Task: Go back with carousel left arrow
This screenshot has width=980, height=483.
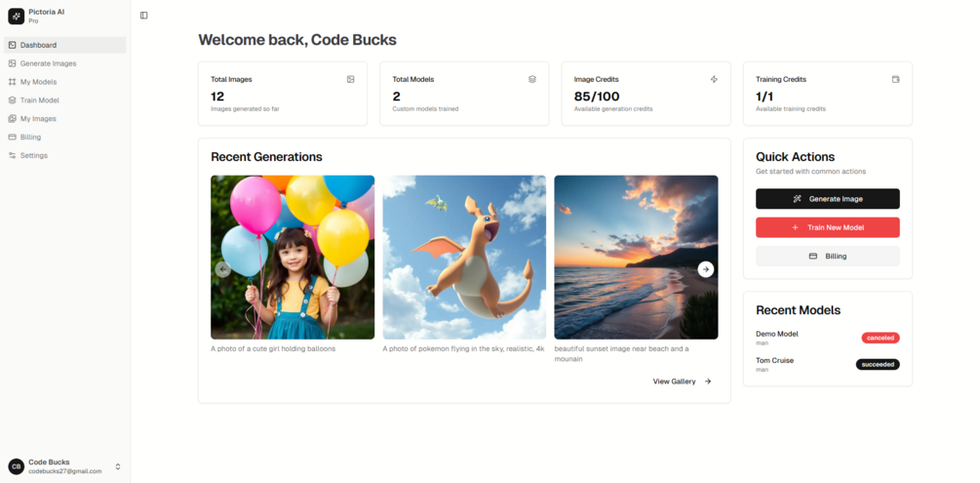Action: coord(223,269)
